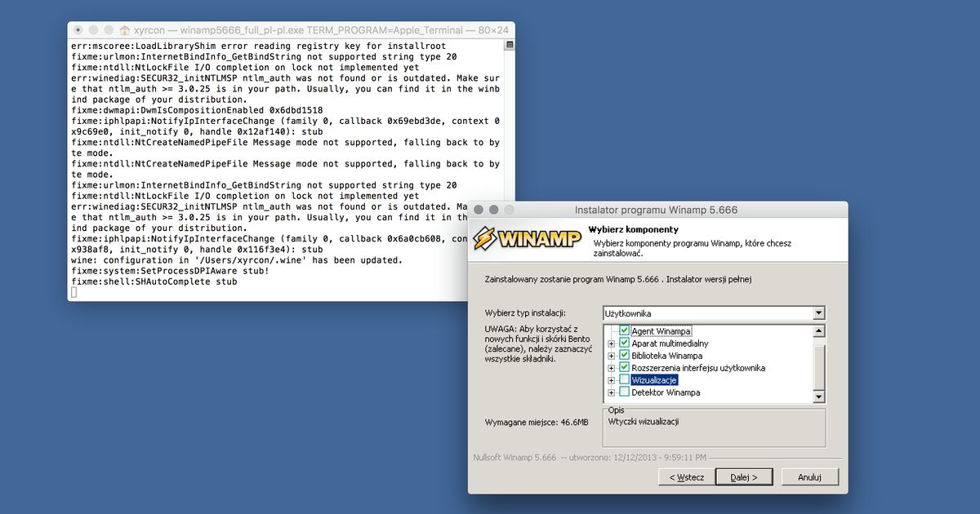Expand the Aparat multimedialny tree item
Image resolution: width=980 pixels, height=514 pixels.
(x=612, y=343)
